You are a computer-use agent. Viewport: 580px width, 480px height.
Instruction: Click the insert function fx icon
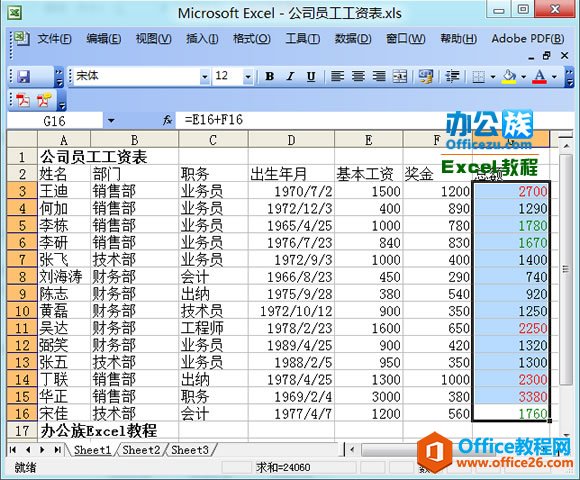(168, 120)
